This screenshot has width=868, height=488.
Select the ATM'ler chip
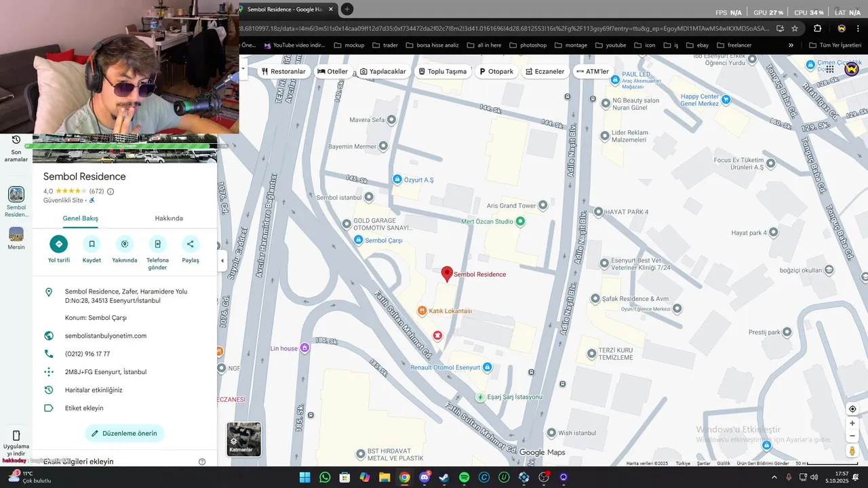593,71
